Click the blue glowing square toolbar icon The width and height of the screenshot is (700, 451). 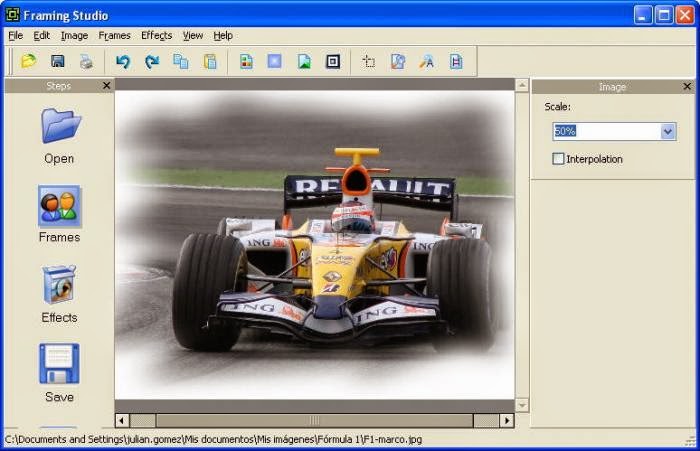click(275, 61)
